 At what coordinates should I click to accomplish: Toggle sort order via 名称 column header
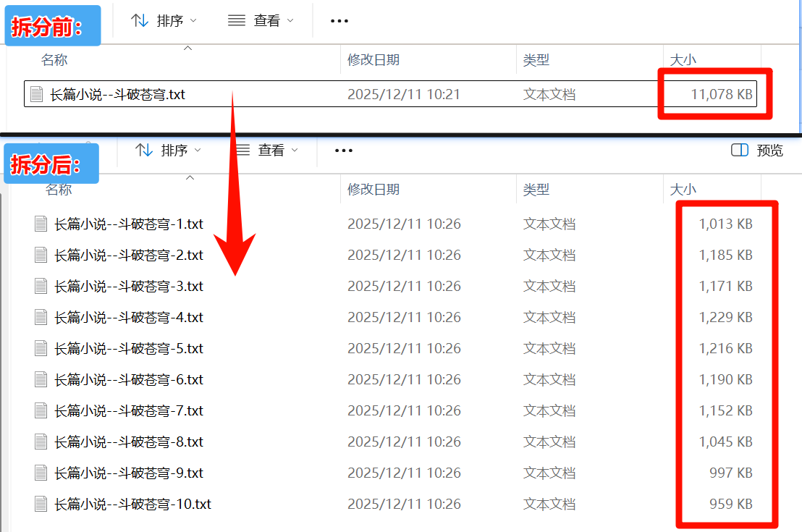tap(54, 60)
